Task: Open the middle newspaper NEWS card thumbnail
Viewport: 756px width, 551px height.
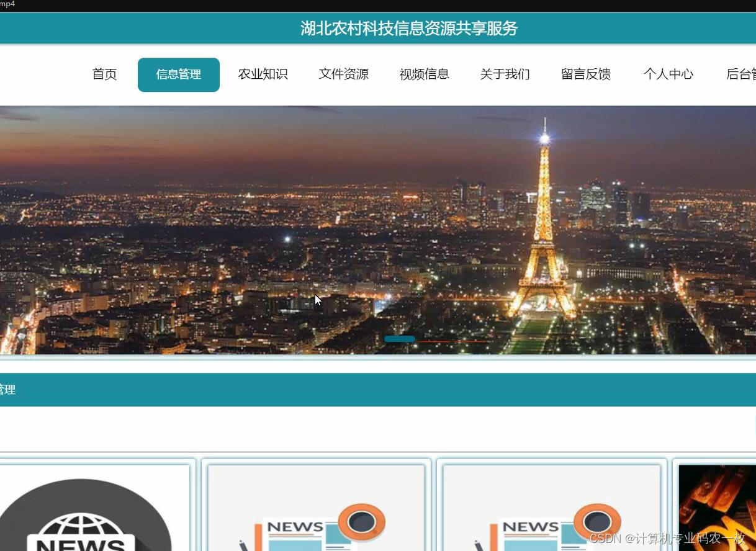Action: tap(316, 508)
